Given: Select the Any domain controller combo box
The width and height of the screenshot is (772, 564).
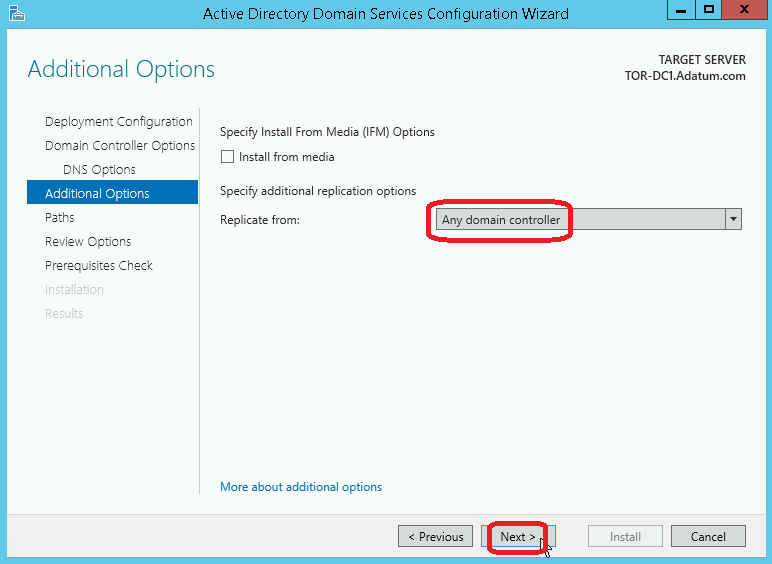Looking at the screenshot, I should [x=588, y=219].
